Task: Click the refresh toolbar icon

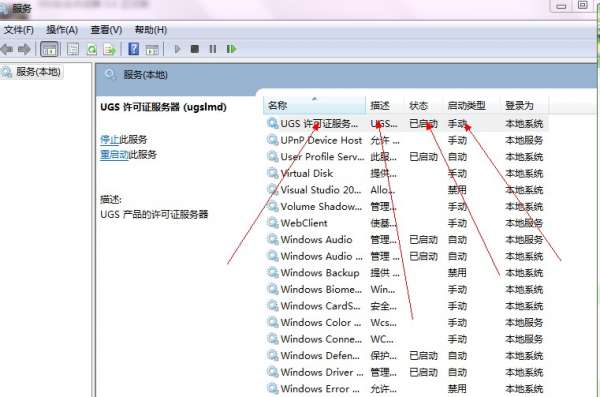Action: pyautogui.click(x=92, y=49)
